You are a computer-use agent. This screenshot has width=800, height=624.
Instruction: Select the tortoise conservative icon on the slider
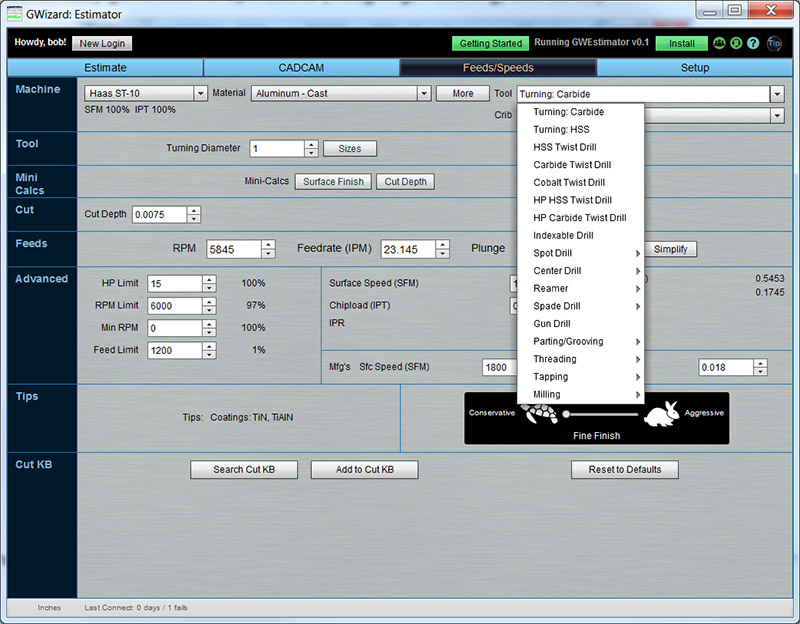point(540,414)
